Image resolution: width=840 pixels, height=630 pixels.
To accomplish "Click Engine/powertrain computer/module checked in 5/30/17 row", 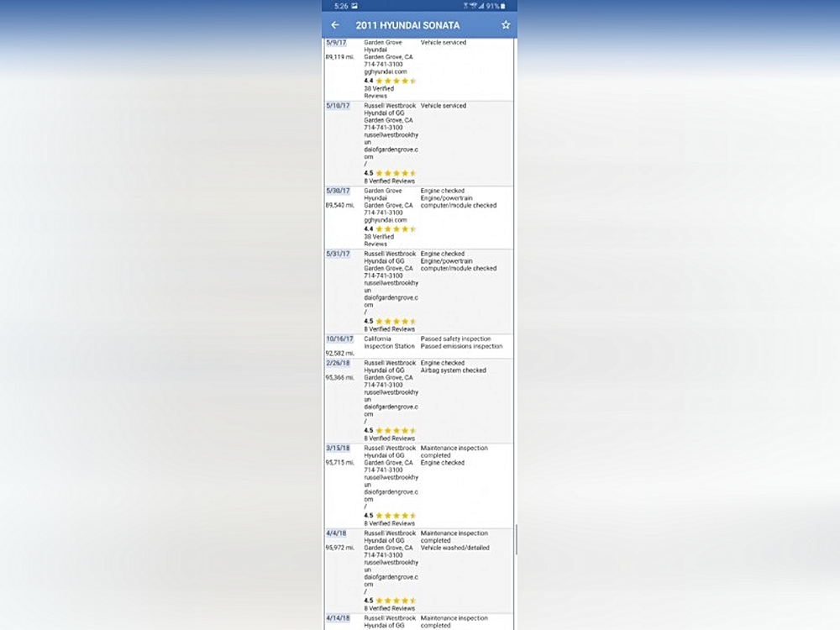I will 459,202.
